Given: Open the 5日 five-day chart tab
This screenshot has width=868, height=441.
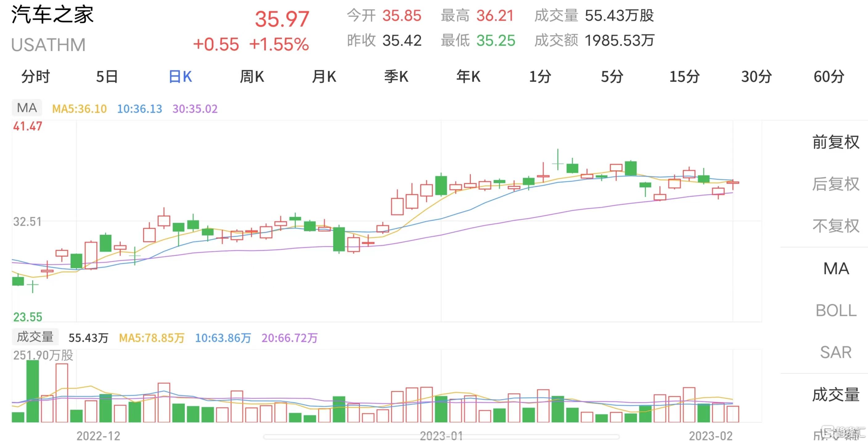Looking at the screenshot, I should pos(107,77).
